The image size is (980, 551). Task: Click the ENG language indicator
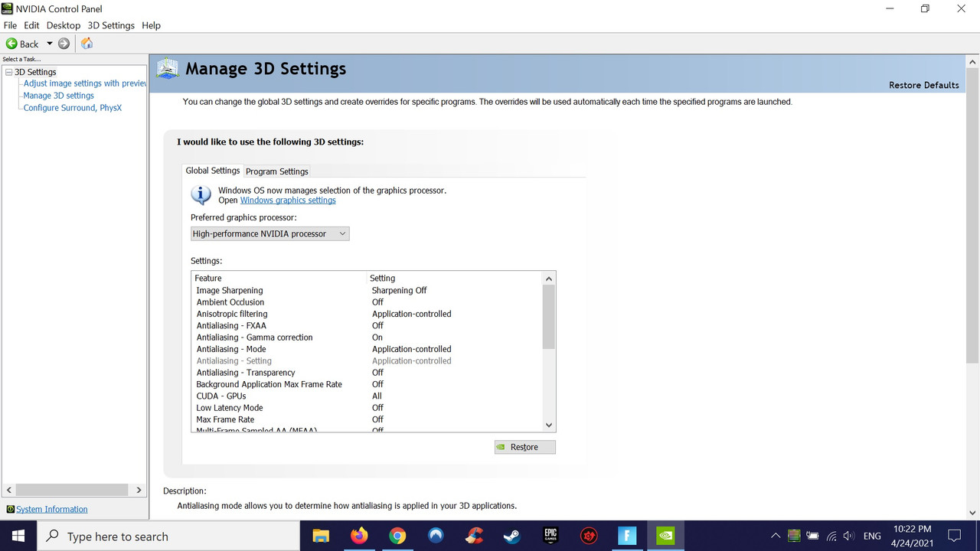point(872,536)
